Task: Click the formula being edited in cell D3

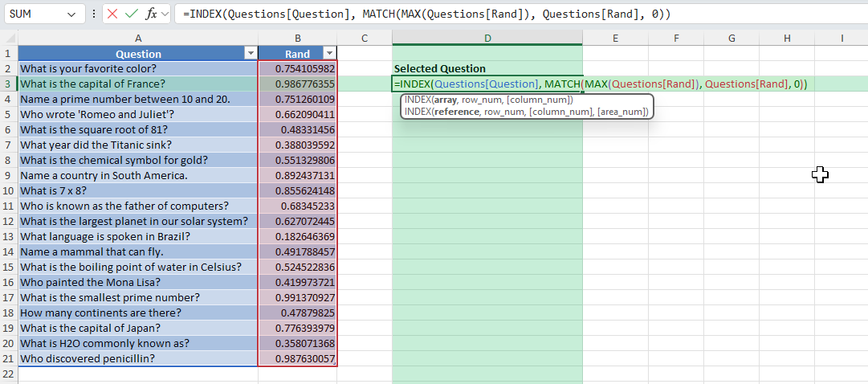Action: point(601,84)
